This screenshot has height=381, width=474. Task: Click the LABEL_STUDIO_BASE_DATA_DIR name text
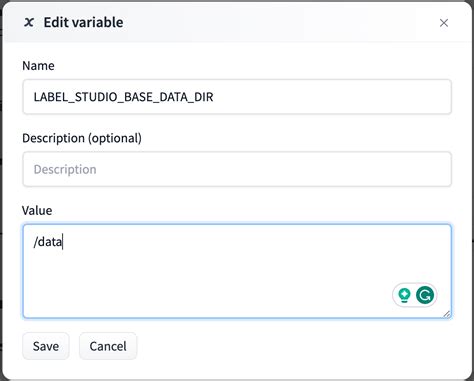coord(123,97)
